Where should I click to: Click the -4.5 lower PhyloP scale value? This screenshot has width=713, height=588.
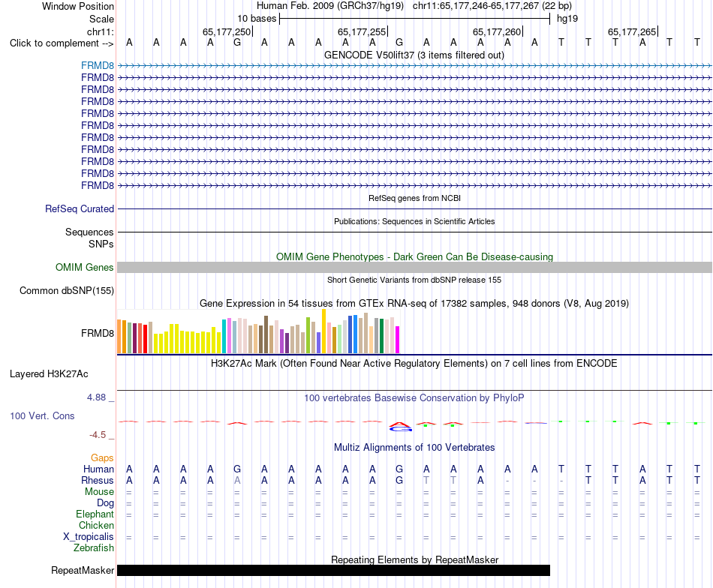98,435
